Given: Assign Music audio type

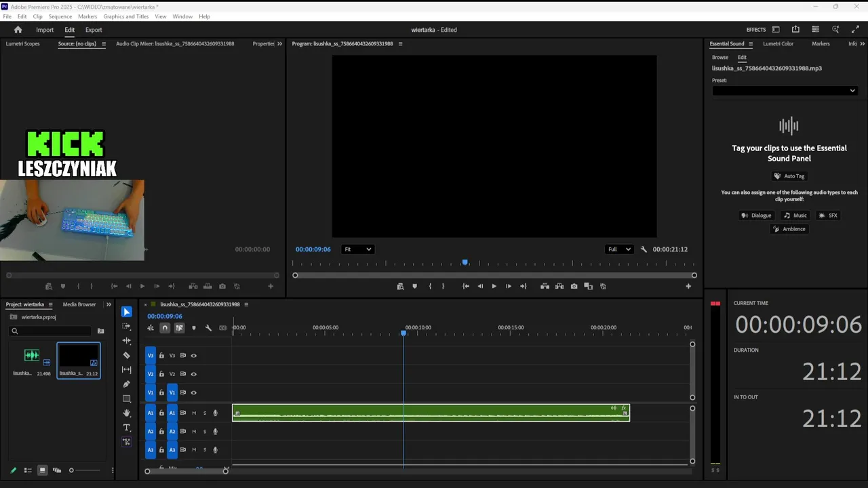Looking at the screenshot, I should (x=795, y=216).
